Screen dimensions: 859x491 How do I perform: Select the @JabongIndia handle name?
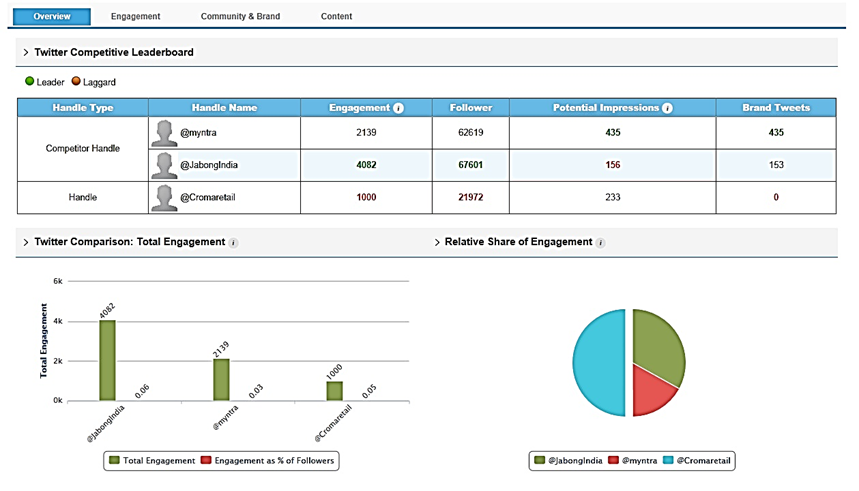[209, 165]
